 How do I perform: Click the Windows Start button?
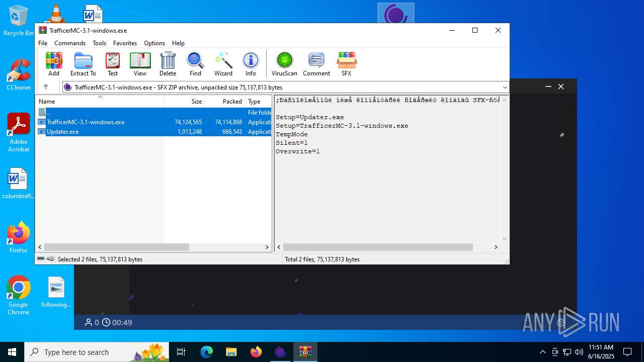[12, 352]
